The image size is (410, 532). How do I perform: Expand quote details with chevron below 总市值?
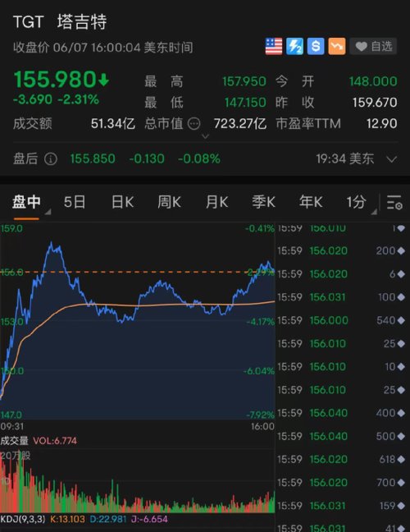click(x=205, y=136)
